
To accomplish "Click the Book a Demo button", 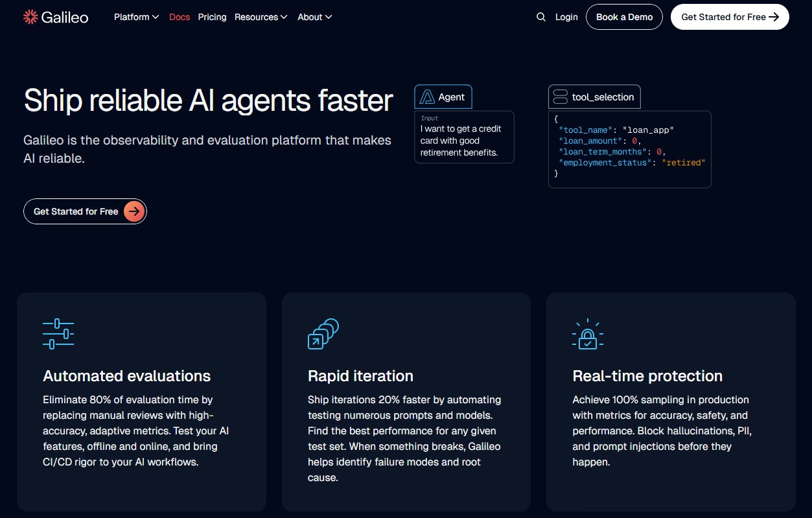I will [624, 17].
